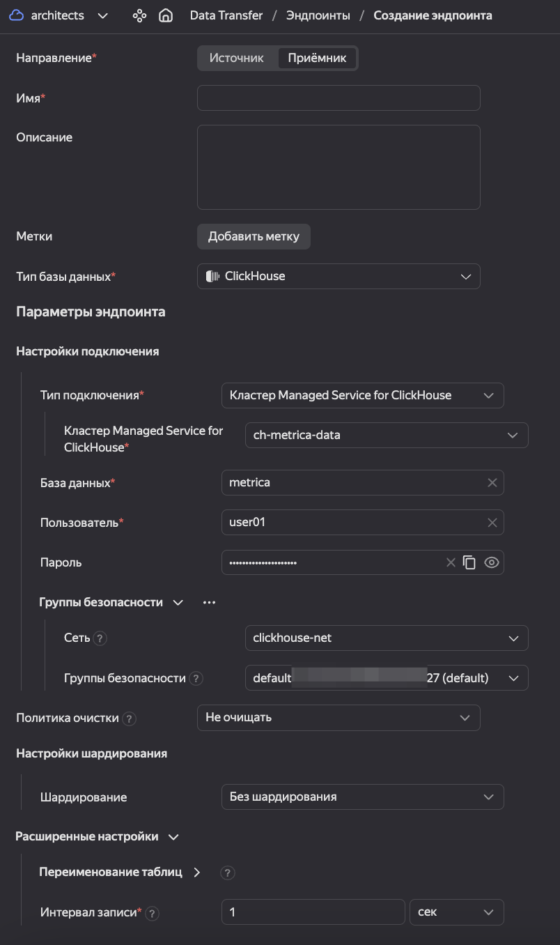The width and height of the screenshot is (560, 945).
Task: Click the Создание эндпоинта breadcrumb title
Action: [433, 15]
